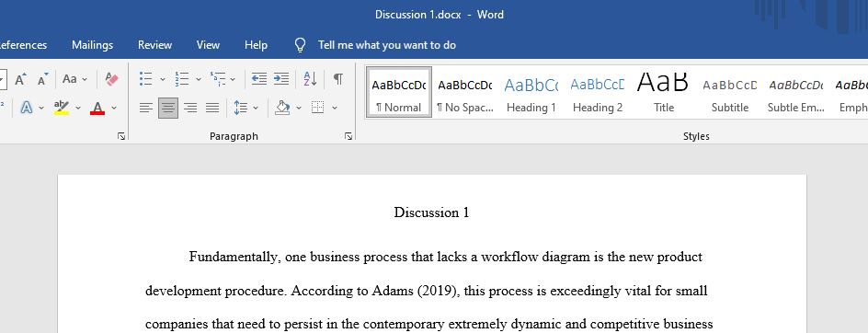Click the lightbulb Tell Me icon
The image size is (868, 333).
click(x=300, y=45)
